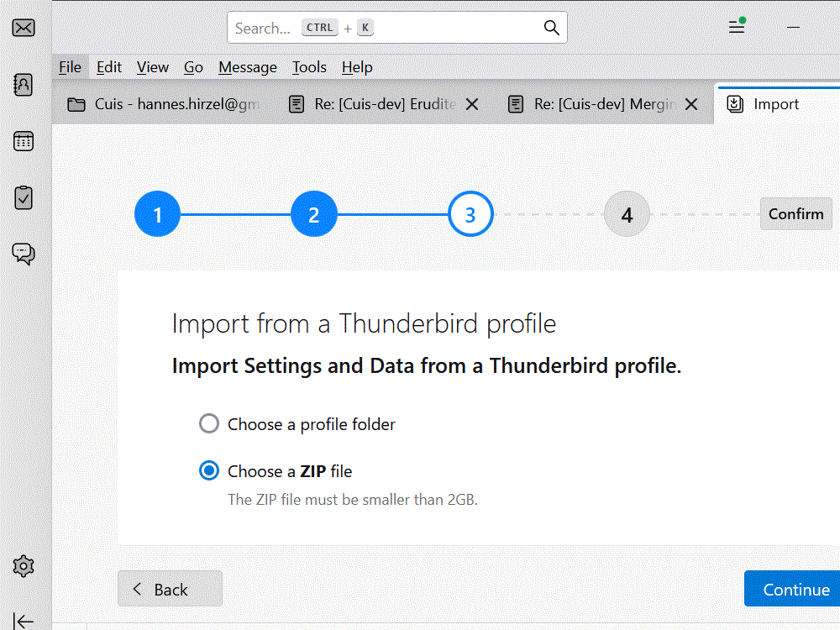Open the Chat space icon
840x630 pixels.
(x=24, y=254)
